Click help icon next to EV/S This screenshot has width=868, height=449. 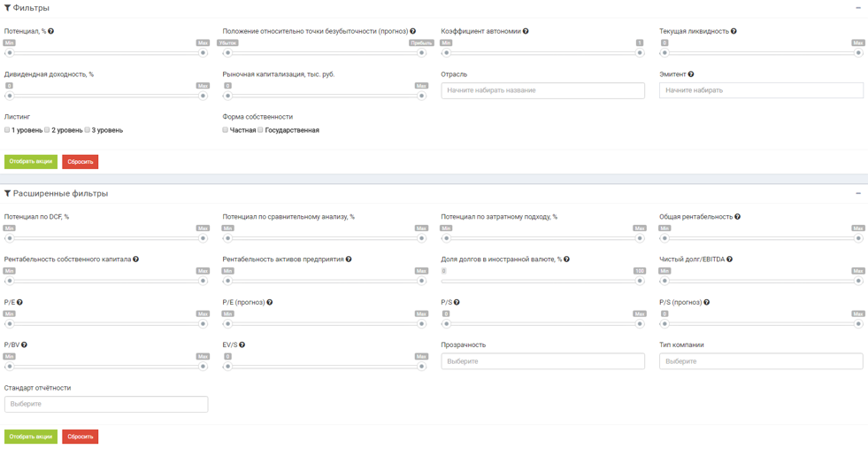coord(242,345)
